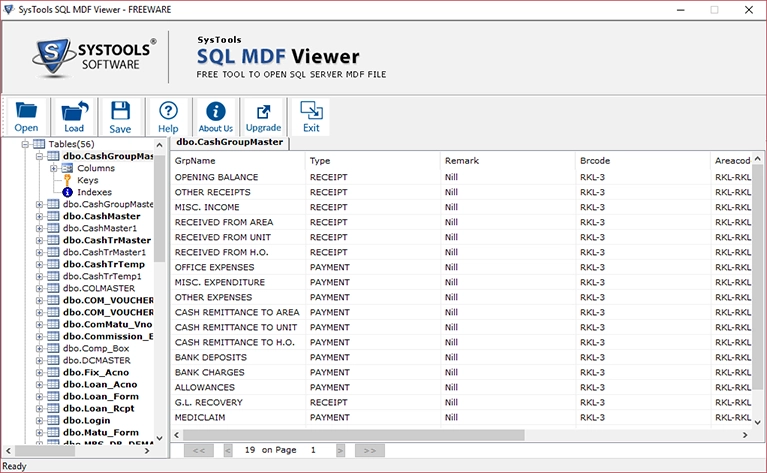Select the BANK CHARGES cell

pos(238,373)
